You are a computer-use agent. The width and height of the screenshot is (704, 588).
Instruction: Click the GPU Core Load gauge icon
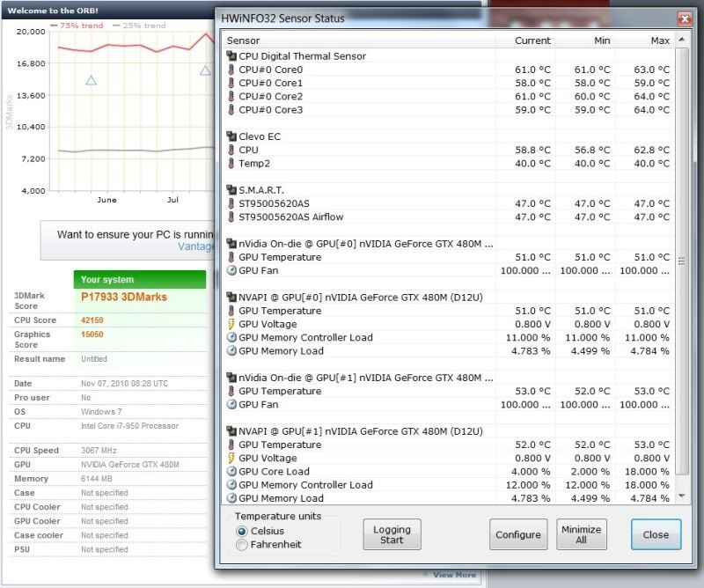pos(231,472)
